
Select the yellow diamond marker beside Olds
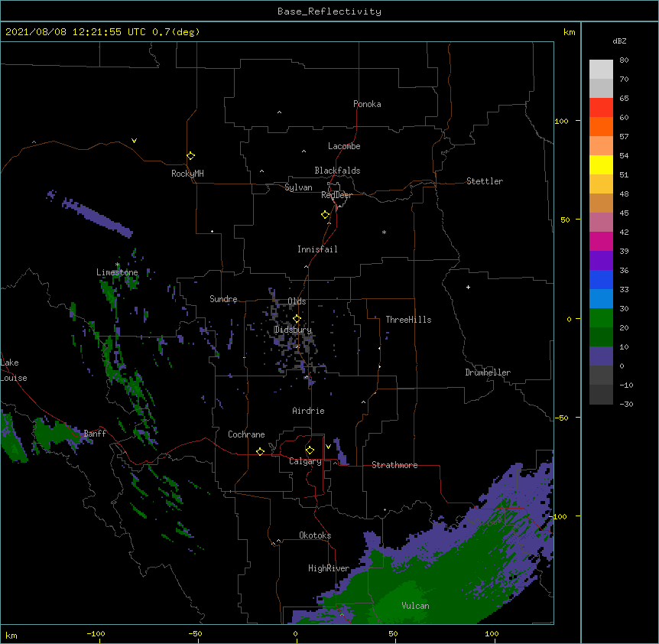tap(297, 319)
